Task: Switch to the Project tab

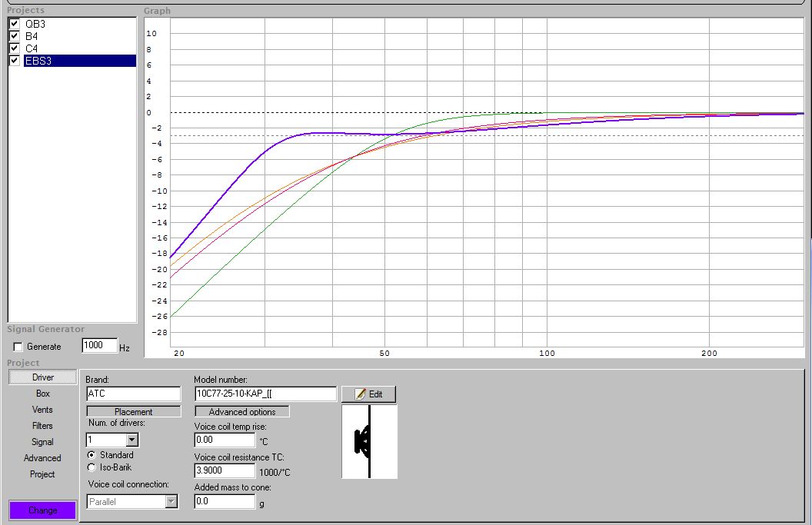Action: pos(42,474)
